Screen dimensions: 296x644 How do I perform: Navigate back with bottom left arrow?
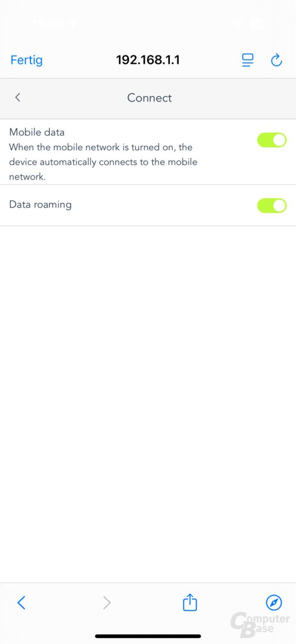coord(21,602)
